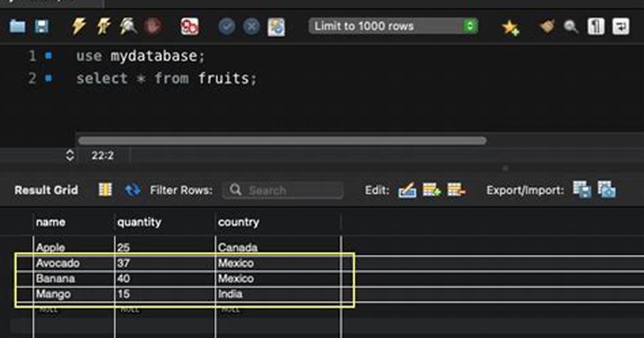
Task: Click the editor horizontal scrollbar
Action: [x=282, y=140]
